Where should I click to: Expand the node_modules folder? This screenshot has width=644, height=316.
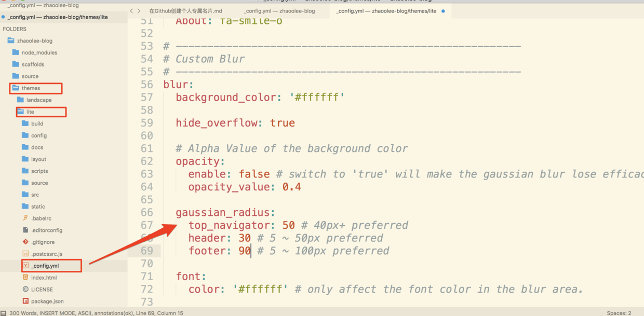(39, 52)
